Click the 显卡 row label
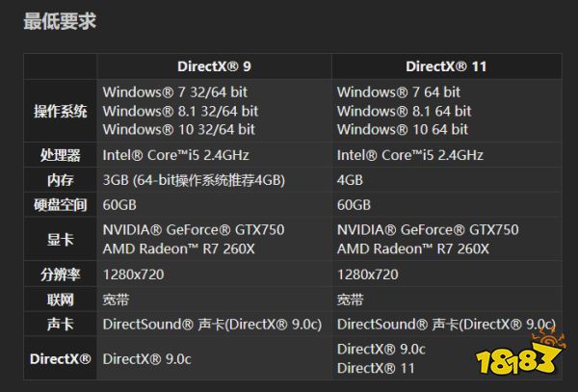 pyautogui.click(x=61, y=240)
